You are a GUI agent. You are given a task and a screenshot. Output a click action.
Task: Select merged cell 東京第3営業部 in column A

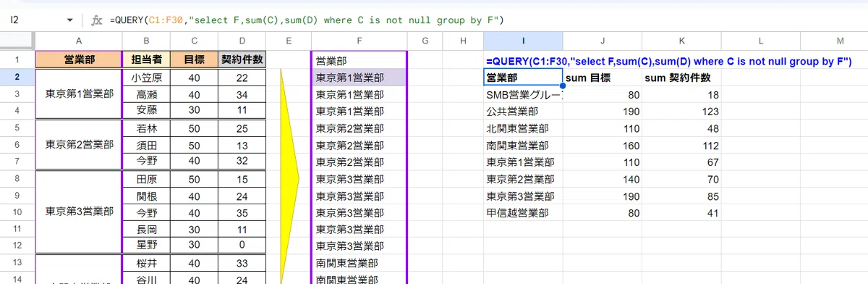point(78,212)
